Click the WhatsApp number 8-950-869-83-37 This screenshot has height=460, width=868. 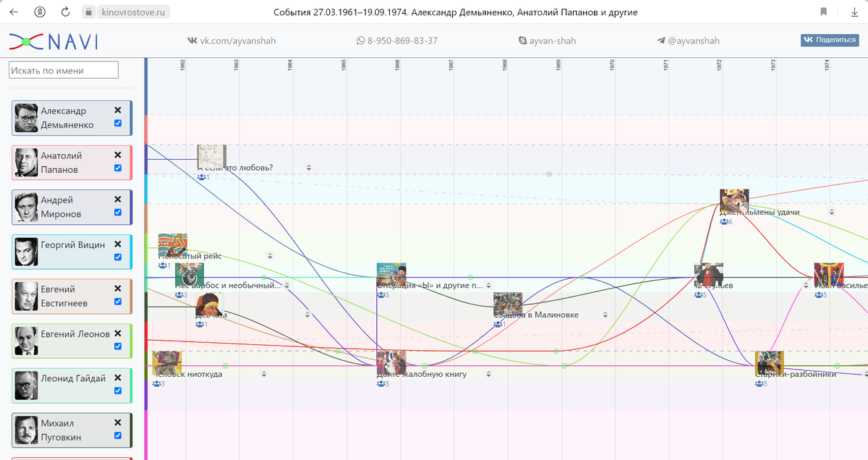(x=396, y=41)
